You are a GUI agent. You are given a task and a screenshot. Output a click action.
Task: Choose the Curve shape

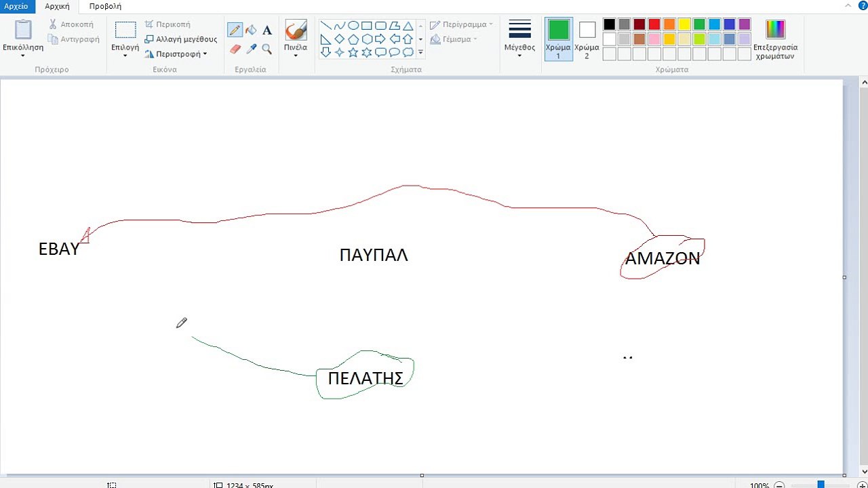coord(340,26)
